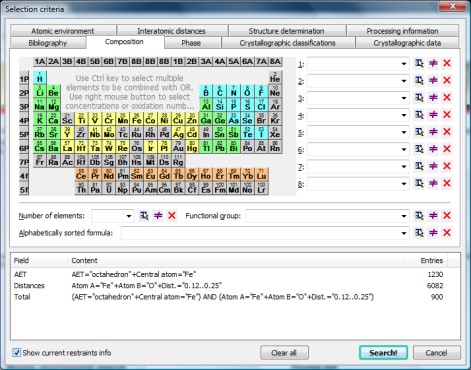471x370 pixels.
Task: Click the not-equal icon for row 3
Action: pyautogui.click(x=433, y=97)
